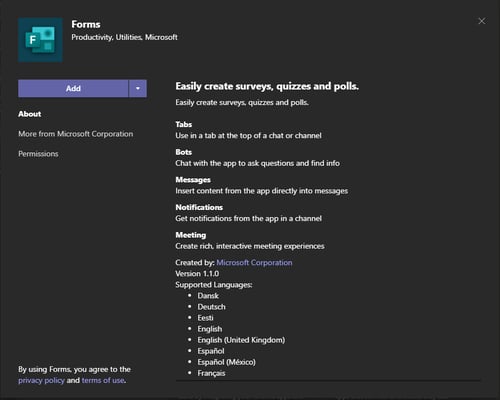Screen dimensions: 500x400
Task: Click the Forms app icon
Action: (40, 40)
